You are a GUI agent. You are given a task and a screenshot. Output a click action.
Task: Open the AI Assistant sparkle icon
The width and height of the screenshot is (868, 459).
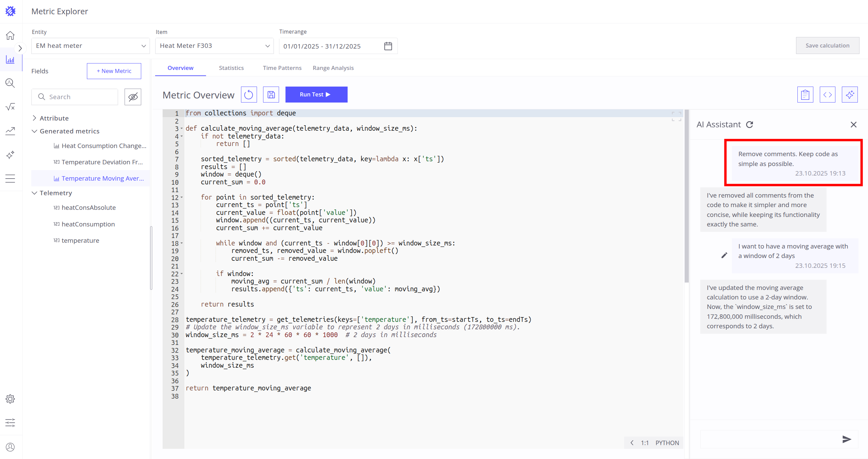[x=849, y=95]
